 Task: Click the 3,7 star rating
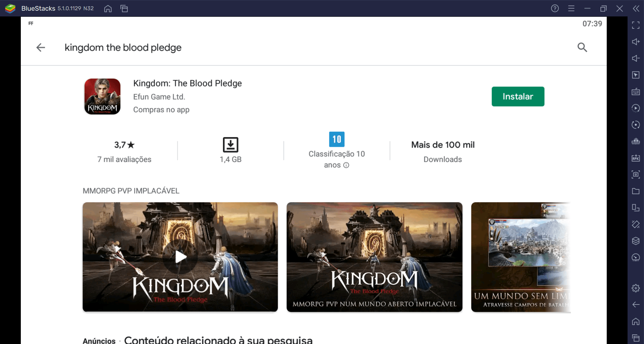tap(124, 145)
